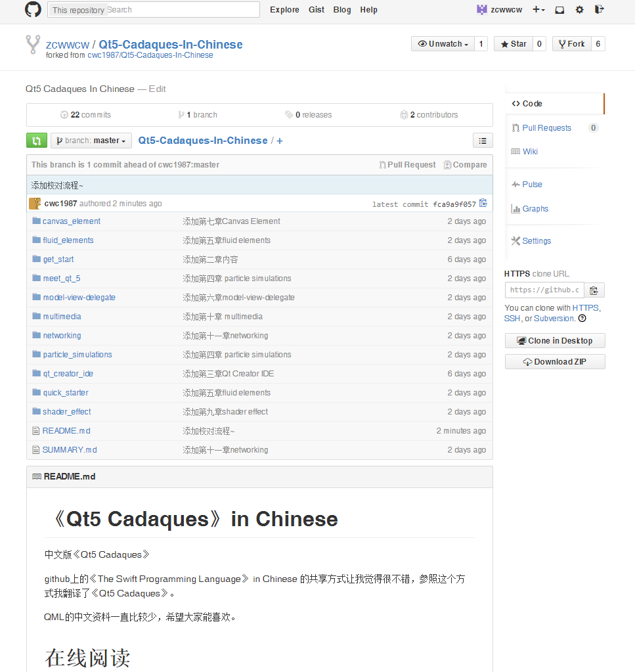View the 1 branch list

pyautogui.click(x=198, y=115)
